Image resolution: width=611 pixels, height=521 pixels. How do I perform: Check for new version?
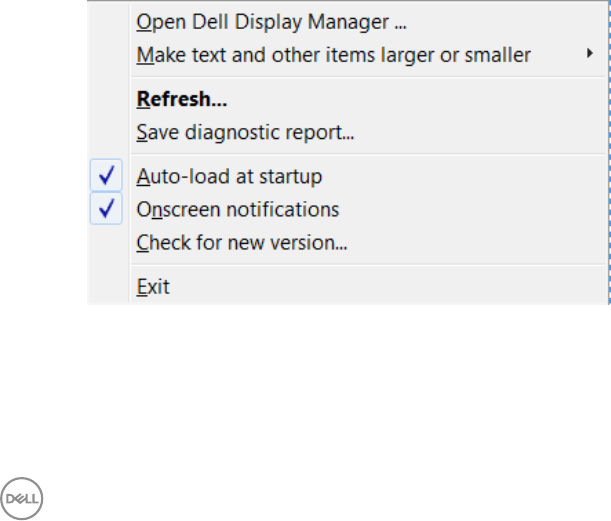point(241,242)
